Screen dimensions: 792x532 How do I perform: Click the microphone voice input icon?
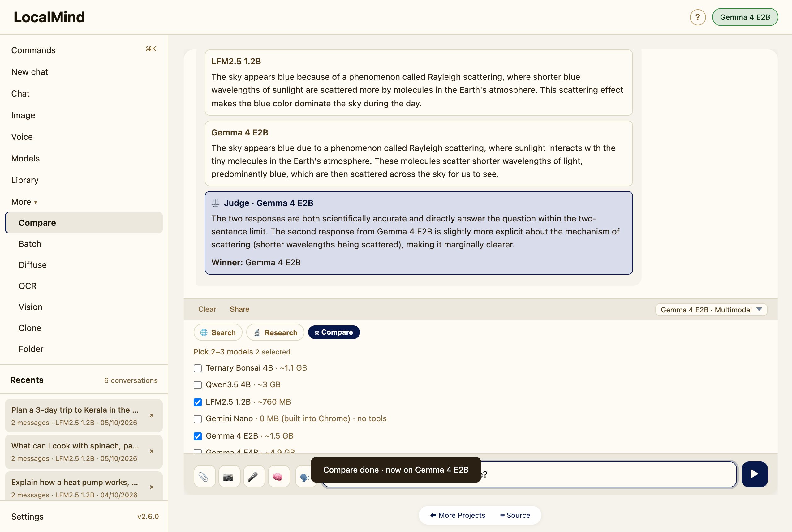point(254,477)
